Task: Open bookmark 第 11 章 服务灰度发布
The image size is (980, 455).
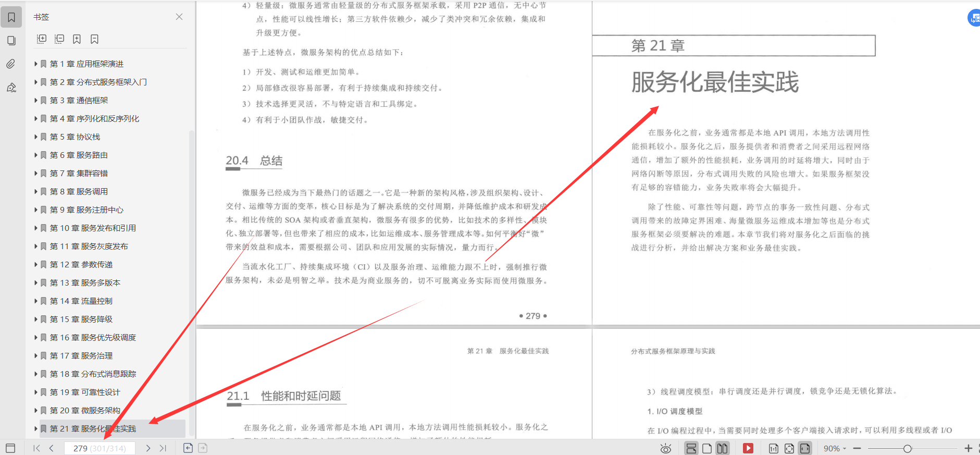Action: pos(89,246)
